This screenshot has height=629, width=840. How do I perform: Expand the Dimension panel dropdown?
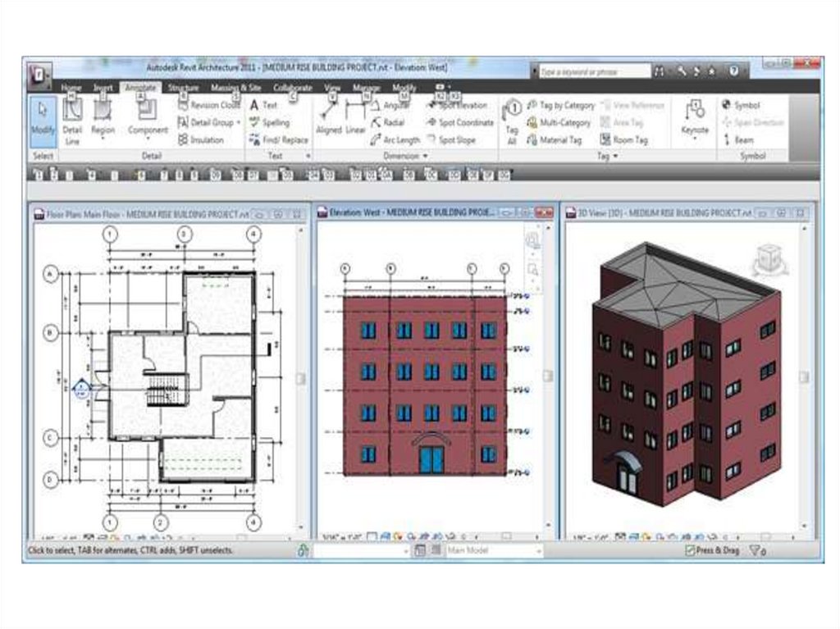click(x=424, y=156)
